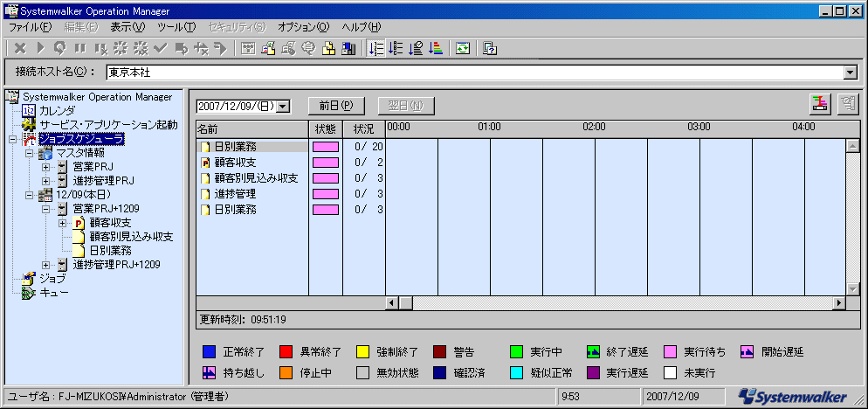Click the horizontal scrollbar left arrow
This screenshot has width=868, height=409.
pyautogui.click(x=392, y=302)
